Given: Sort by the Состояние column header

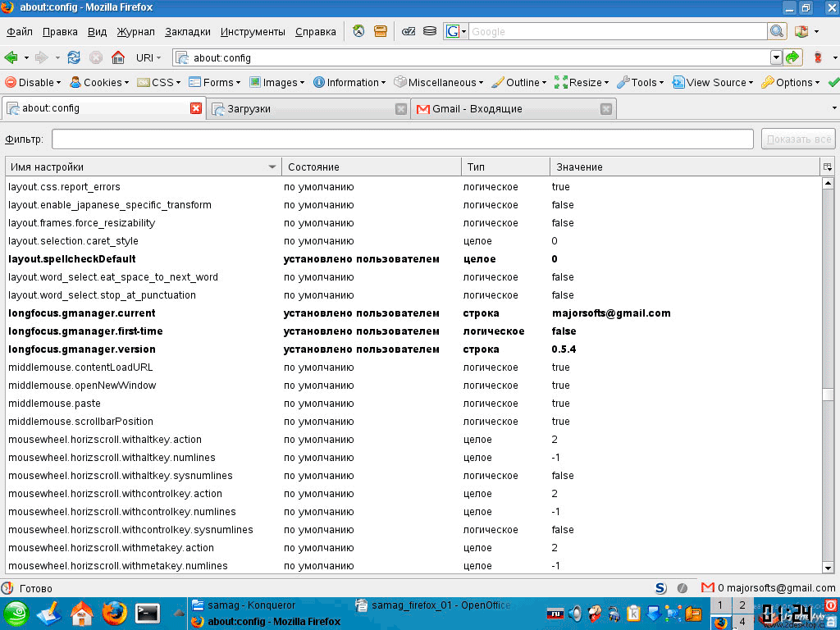Looking at the screenshot, I should (x=371, y=167).
